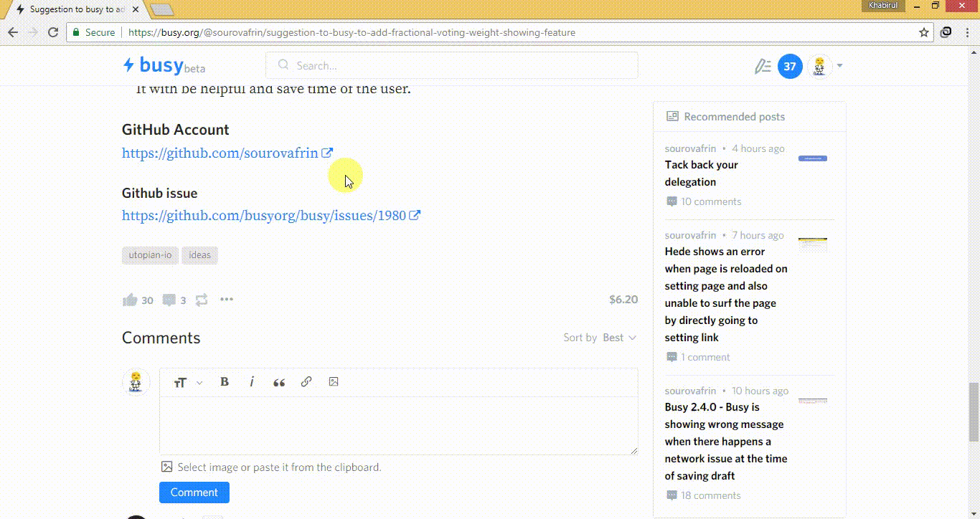
Task: Click the italic formatting icon
Action: (x=252, y=382)
